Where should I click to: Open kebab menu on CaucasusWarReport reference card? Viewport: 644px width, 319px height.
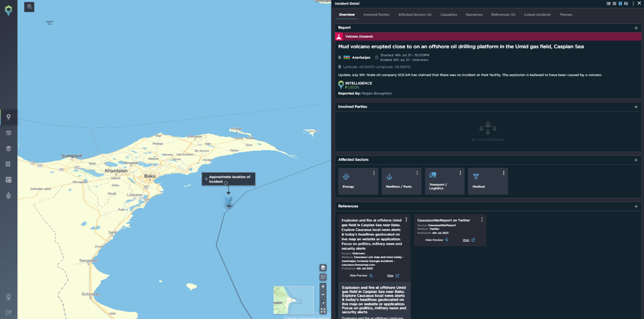click(482, 220)
